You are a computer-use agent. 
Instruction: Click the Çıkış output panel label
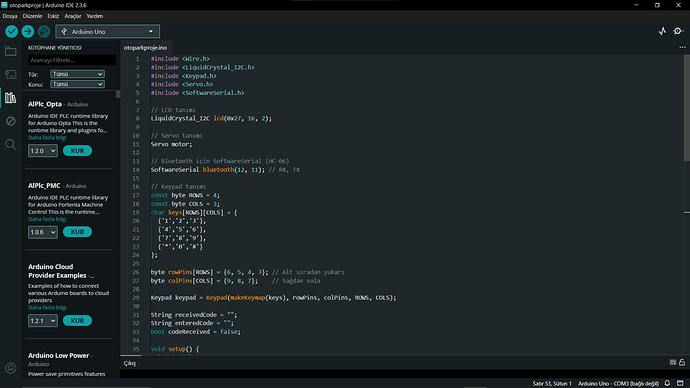tap(130, 363)
